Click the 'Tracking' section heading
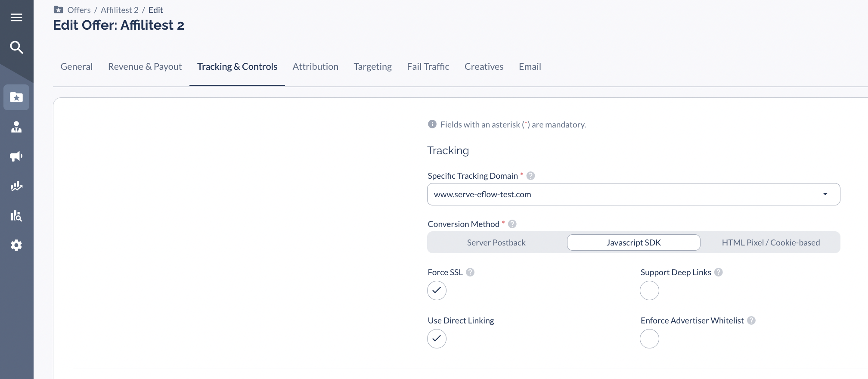Image resolution: width=868 pixels, height=379 pixels. [448, 150]
